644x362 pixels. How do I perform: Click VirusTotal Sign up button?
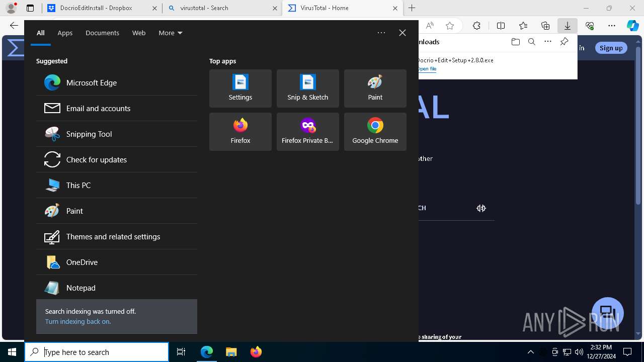(611, 48)
